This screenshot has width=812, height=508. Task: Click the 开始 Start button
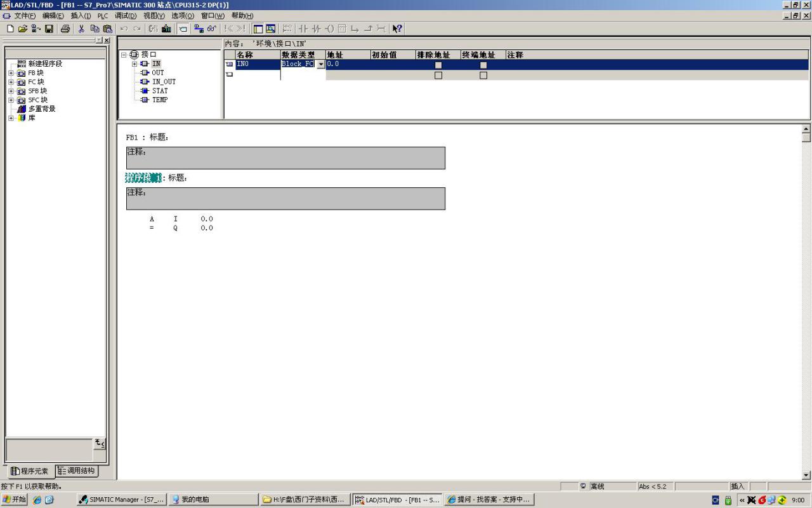point(14,500)
